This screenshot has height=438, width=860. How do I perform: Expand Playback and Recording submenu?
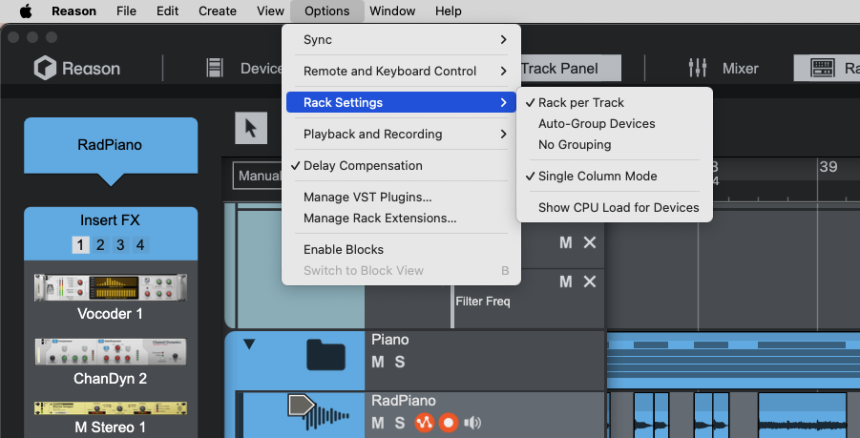tap(401, 134)
